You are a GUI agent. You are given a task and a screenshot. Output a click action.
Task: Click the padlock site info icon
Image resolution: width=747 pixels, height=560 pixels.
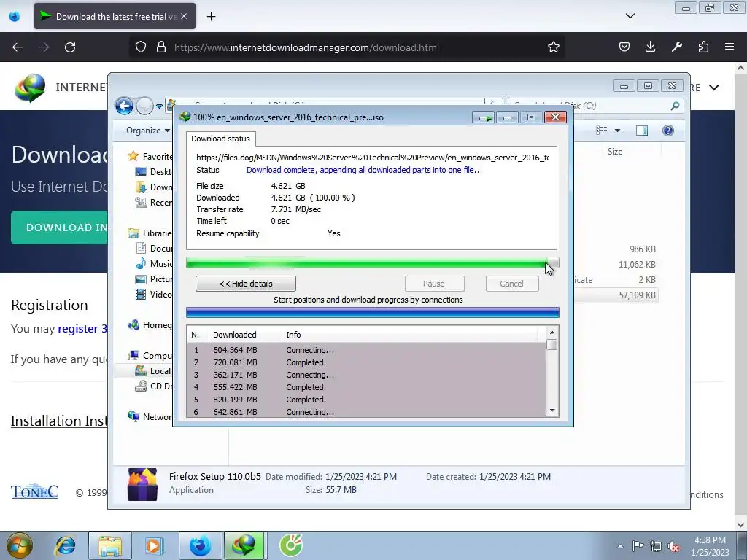tap(161, 47)
